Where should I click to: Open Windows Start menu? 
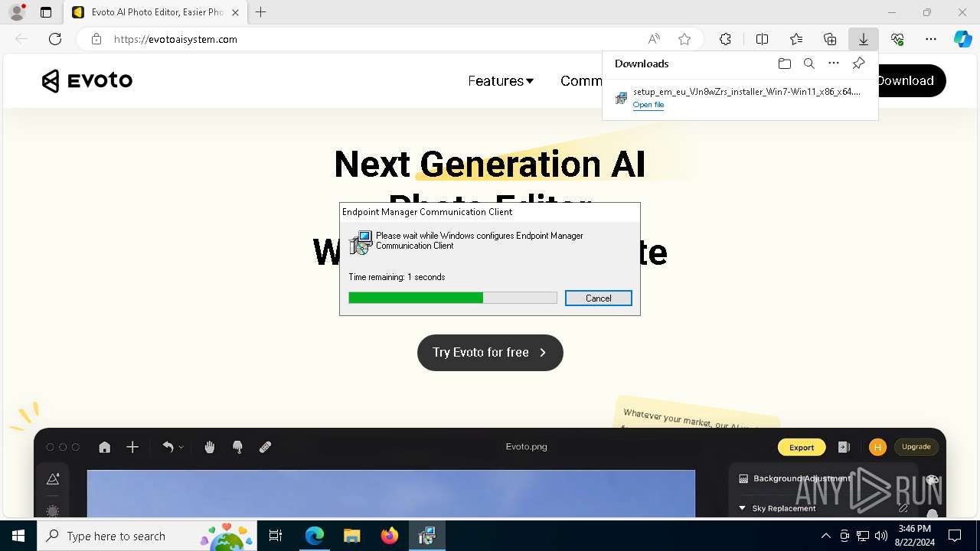(x=18, y=536)
